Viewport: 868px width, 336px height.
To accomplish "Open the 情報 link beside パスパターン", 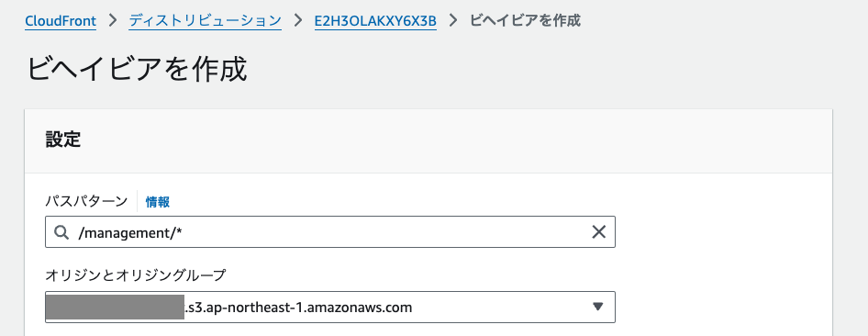I will coord(158,202).
